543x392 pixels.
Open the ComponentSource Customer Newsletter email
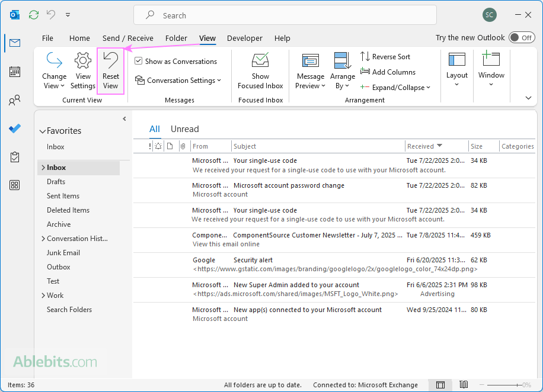(334, 240)
